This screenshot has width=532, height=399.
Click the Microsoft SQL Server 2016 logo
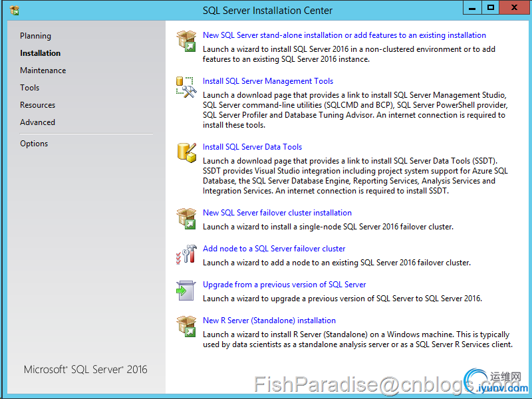coord(86,370)
